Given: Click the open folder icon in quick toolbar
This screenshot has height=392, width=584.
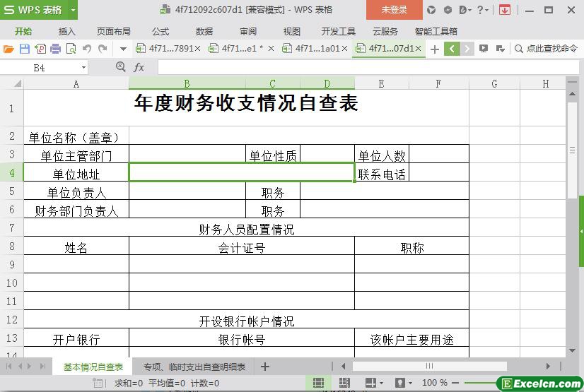Looking at the screenshot, I should (x=8, y=49).
